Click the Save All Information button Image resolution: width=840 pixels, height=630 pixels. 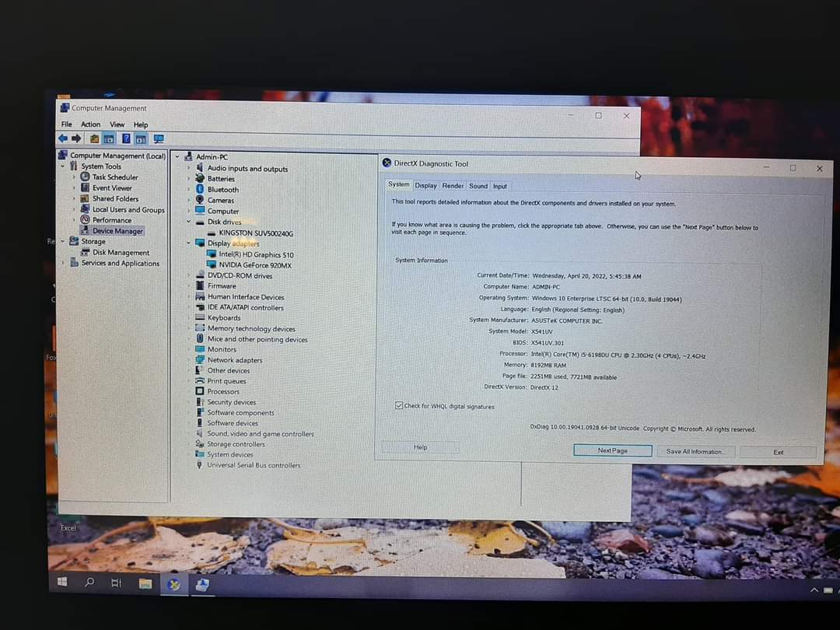tap(695, 452)
